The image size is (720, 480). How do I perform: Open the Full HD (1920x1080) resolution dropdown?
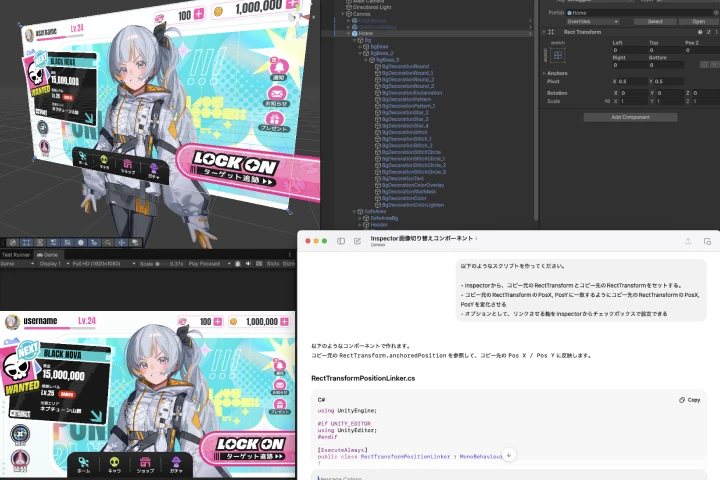104,264
